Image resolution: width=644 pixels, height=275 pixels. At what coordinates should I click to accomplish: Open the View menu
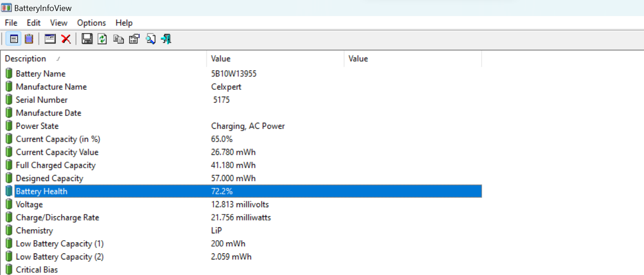(59, 23)
